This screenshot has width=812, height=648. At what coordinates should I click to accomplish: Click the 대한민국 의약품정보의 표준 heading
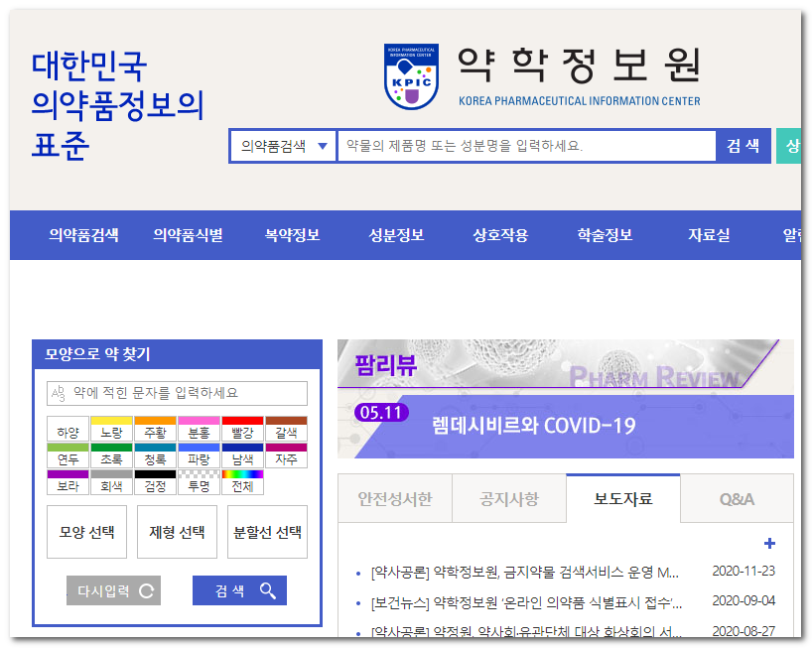tap(117, 105)
